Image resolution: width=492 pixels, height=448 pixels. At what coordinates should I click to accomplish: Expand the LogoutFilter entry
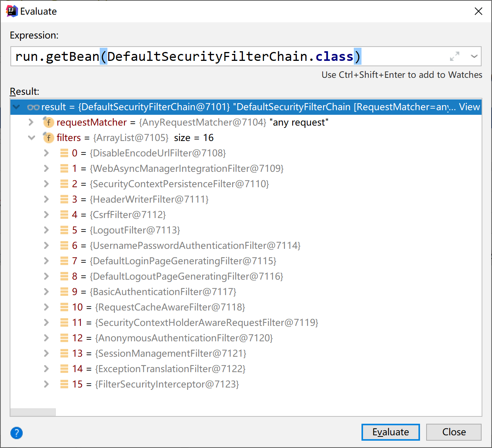(47, 230)
